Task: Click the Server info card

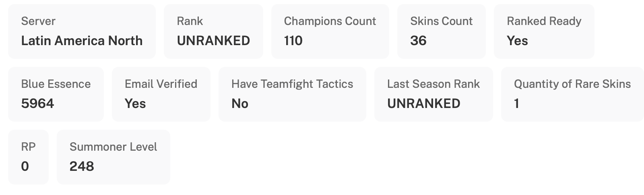Action: (82, 31)
